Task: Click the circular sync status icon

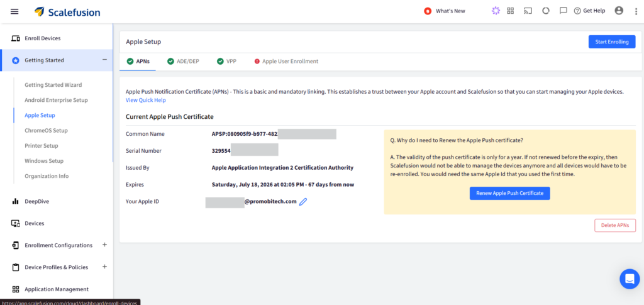Action: click(x=546, y=11)
